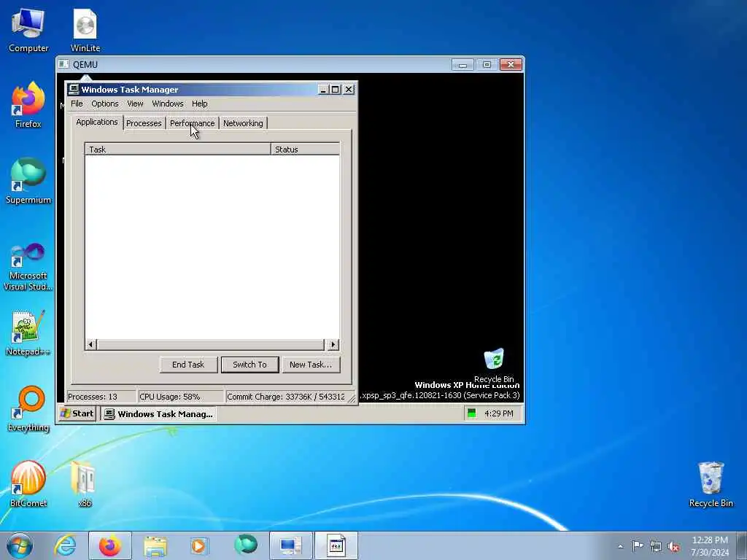Screen dimensions: 747x560
Task: Select the Windows 7 Recycle Bin icon
Action: coord(711,484)
